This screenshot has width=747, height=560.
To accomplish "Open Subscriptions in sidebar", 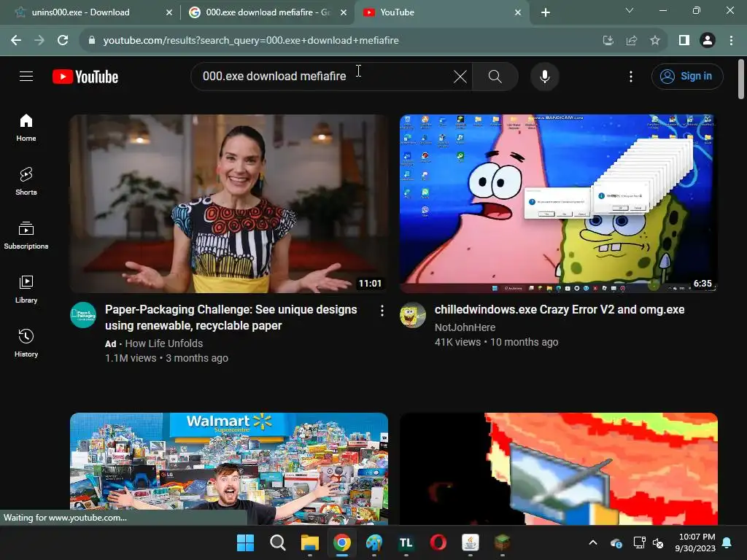I will click(26, 236).
